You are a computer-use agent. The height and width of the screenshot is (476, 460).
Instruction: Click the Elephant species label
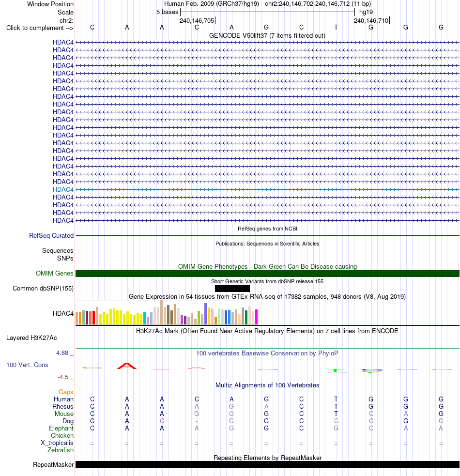tap(61, 429)
